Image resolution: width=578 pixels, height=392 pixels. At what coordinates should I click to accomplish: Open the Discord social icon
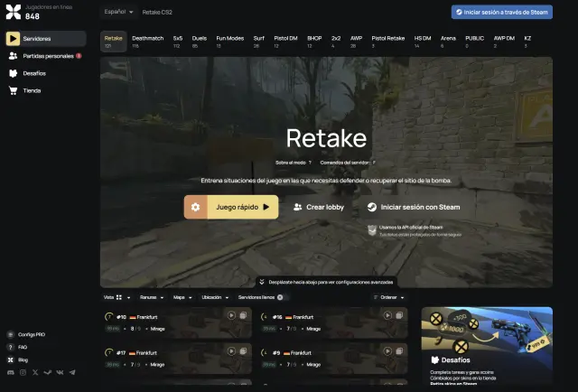11,372
